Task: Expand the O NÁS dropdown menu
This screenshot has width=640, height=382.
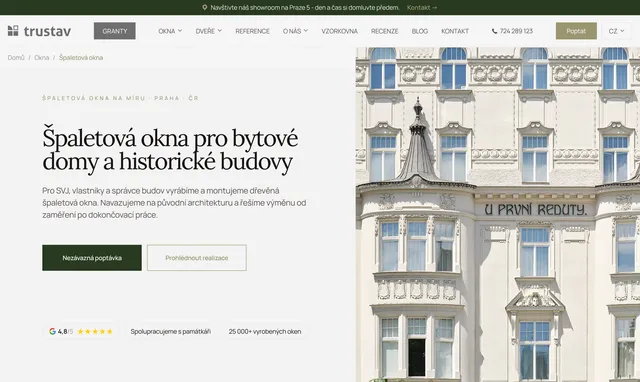Action: (296, 31)
